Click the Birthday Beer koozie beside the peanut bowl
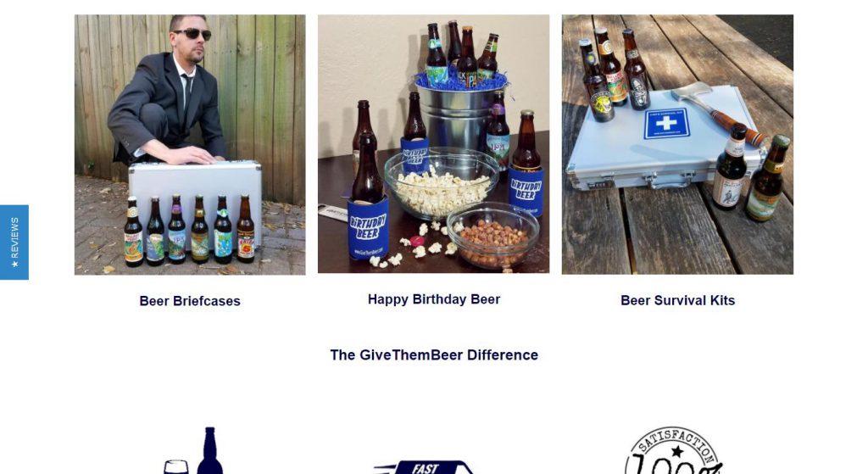868x474 pixels. coord(526,191)
